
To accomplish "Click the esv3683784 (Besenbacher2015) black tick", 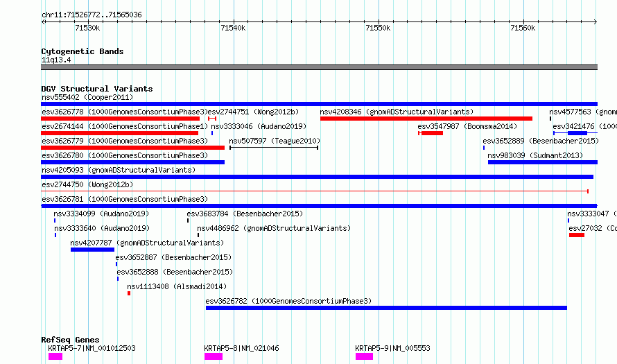I will (188, 220).
